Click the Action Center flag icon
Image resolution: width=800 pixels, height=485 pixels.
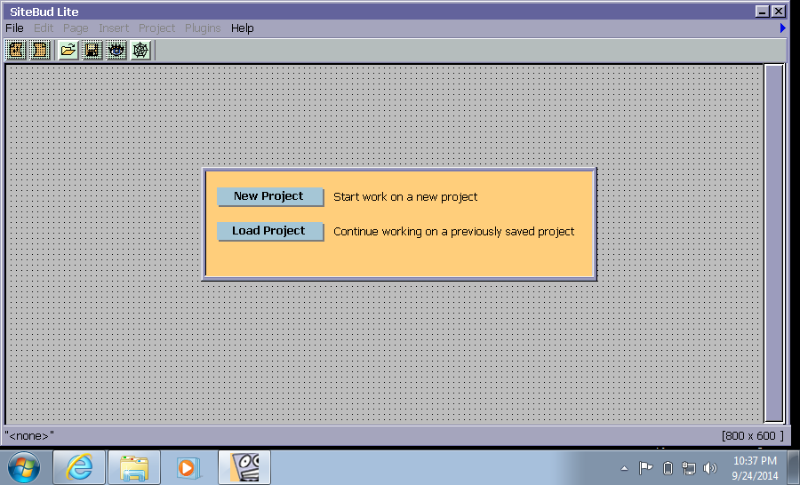click(646, 468)
